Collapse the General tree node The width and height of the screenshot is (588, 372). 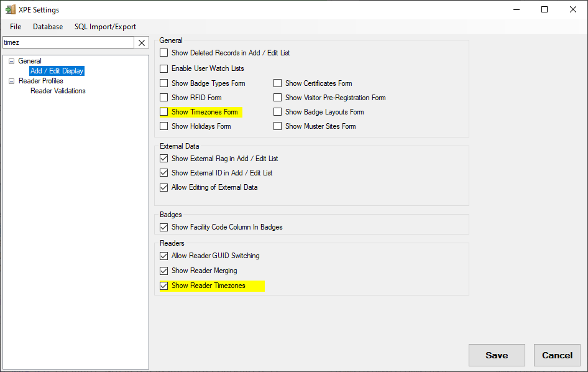pyautogui.click(x=12, y=61)
